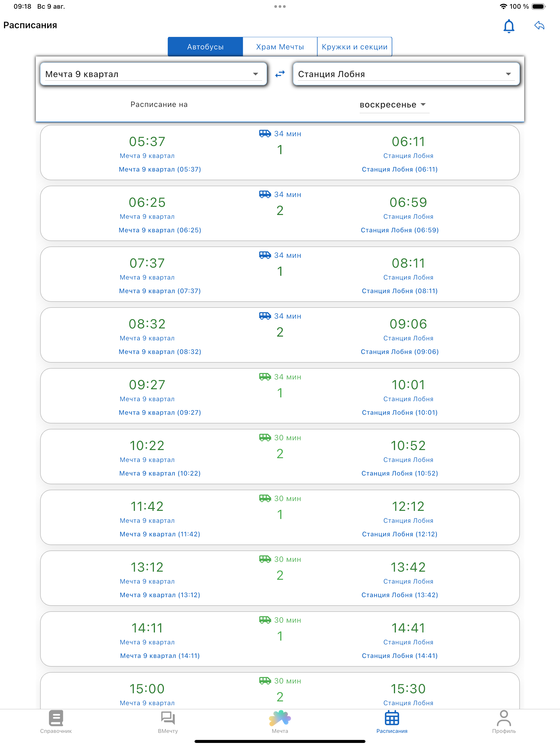Screen dimensions: 560x747
Task: Tap the iOS home indicator bar
Action: pos(280,741)
